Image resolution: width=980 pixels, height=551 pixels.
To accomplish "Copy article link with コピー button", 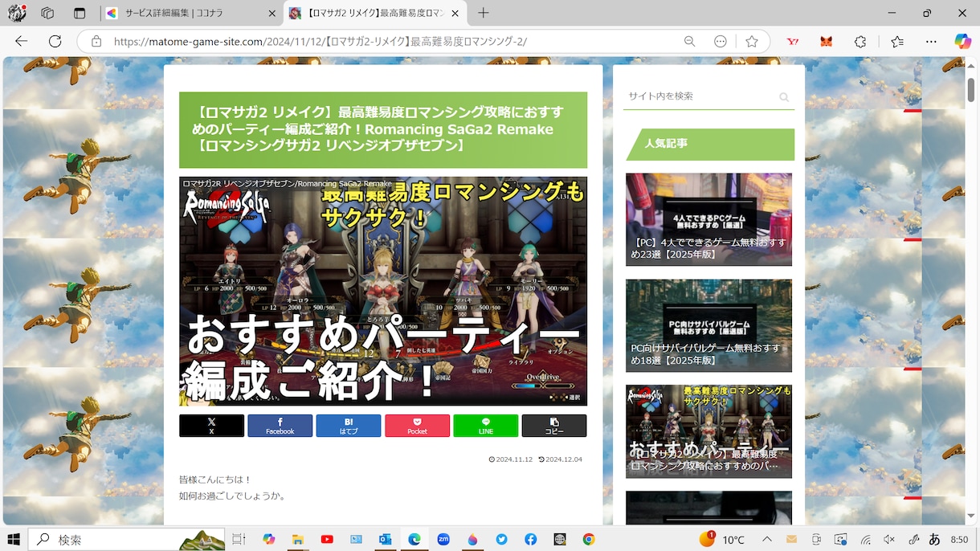I will pos(554,426).
